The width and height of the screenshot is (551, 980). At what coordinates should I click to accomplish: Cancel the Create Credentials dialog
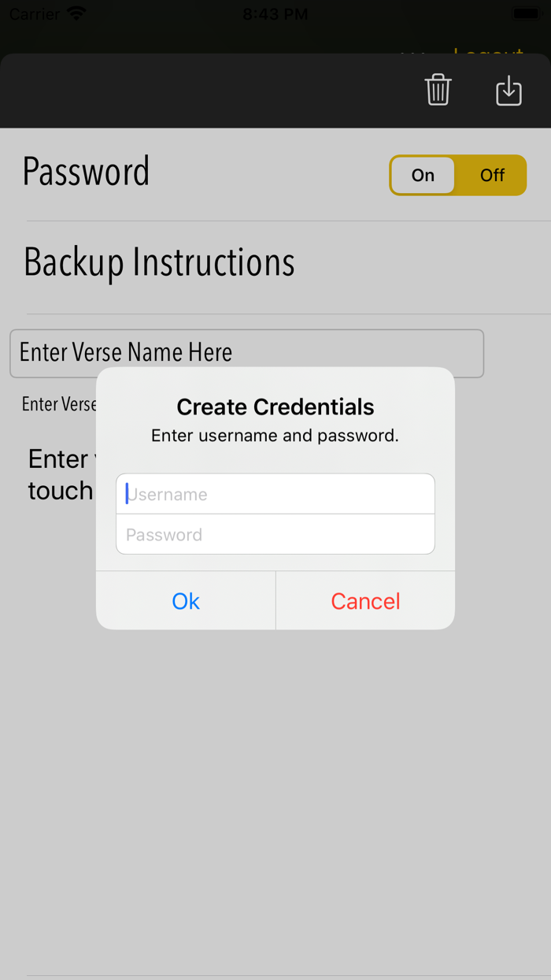[364, 601]
